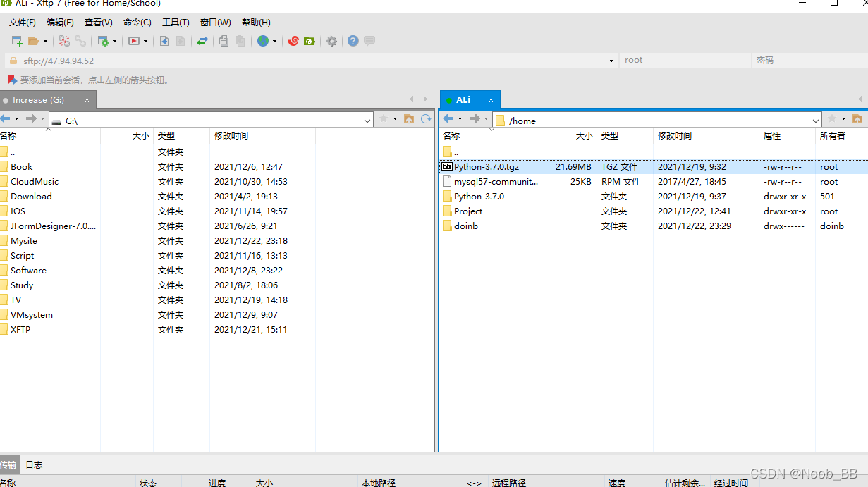Expand the red play icon dropdown arrow

click(146, 41)
